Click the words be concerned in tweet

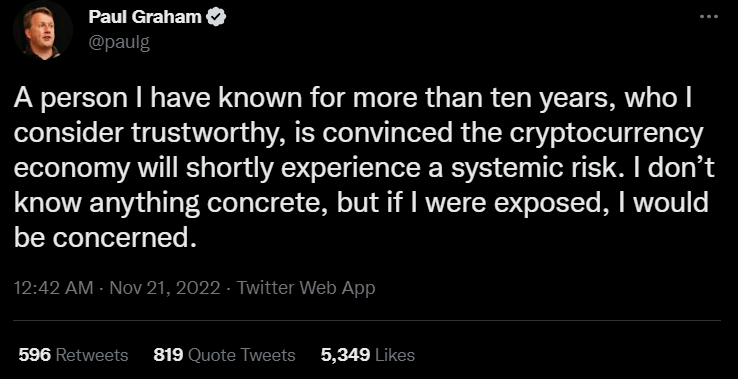[104, 238]
